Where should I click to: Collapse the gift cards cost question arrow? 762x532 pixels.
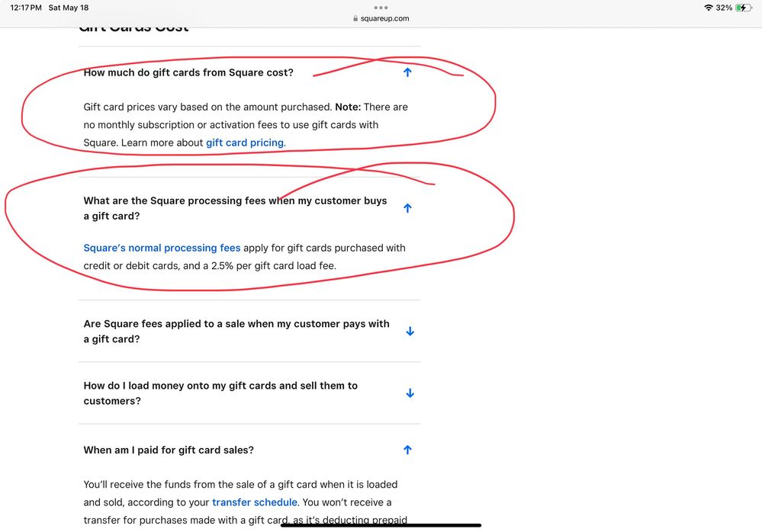click(407, 72)
